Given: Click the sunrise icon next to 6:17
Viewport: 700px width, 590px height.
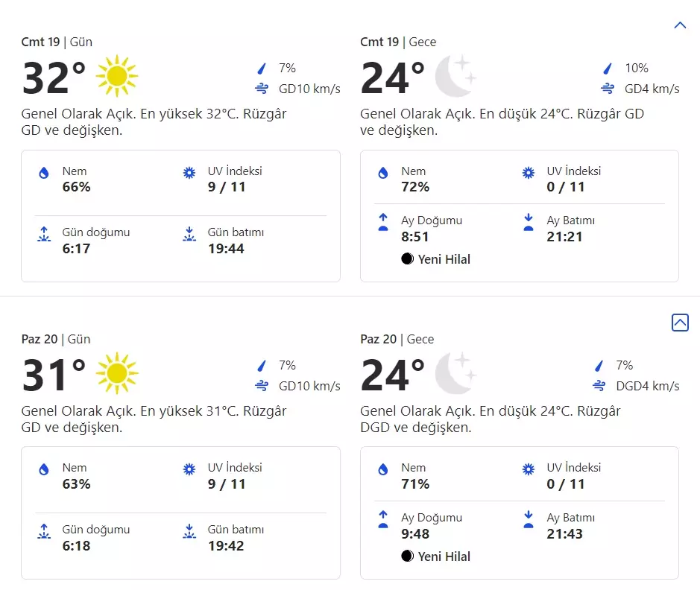Looking at the screenshot, I should [x=44, y=235].
